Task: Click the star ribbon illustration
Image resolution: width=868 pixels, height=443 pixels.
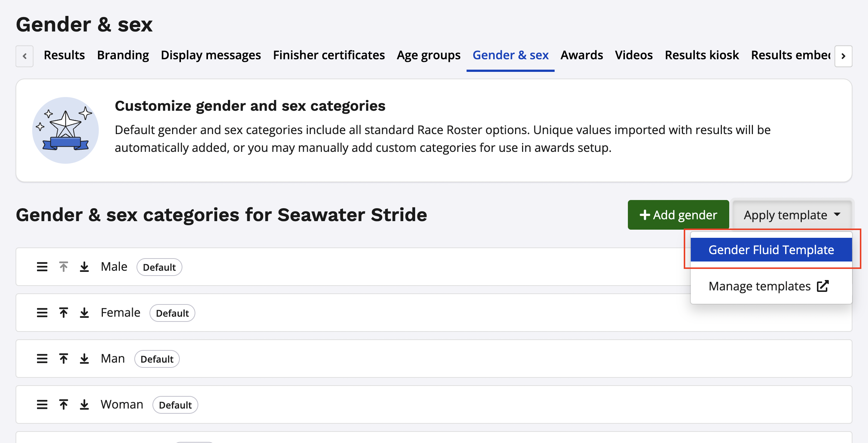Action: click(x=65, y=130)
